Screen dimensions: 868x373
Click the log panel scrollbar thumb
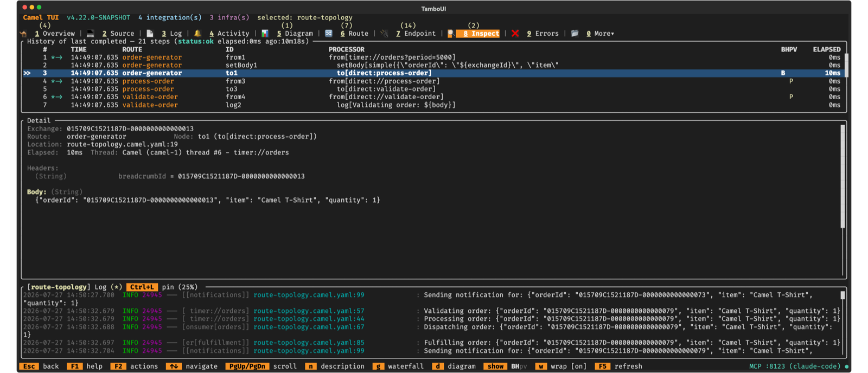[x=843, y=295]
